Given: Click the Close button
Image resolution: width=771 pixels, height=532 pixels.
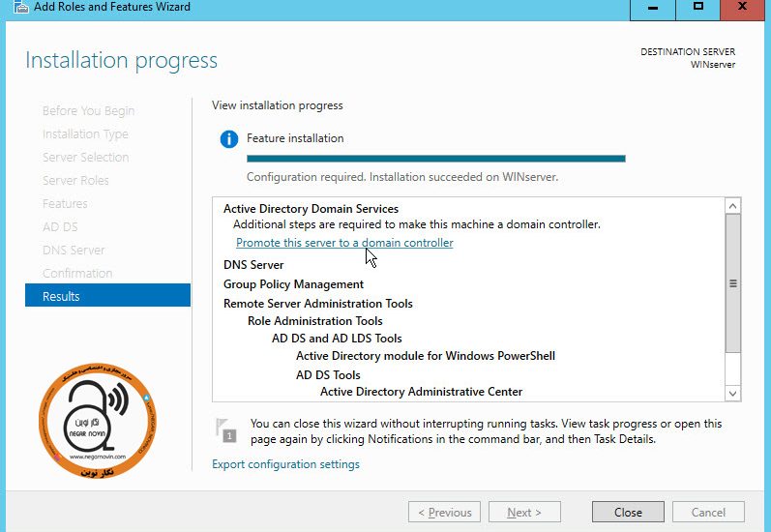Looking at the screenshot, I should pos(628,512).
